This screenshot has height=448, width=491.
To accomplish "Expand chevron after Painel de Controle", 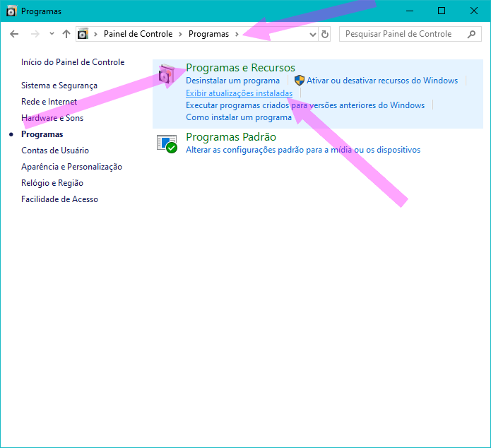I will tap(180, 34).
